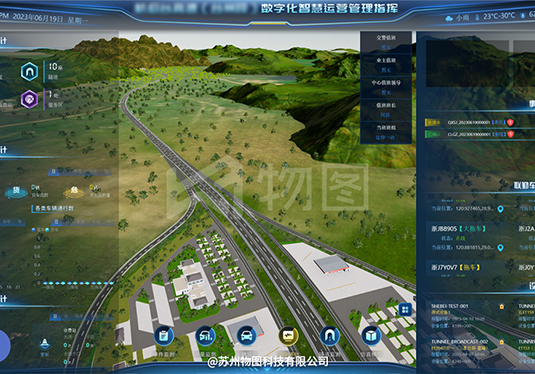
Task: Click the purple hexagonal service area icon
Action: (x=29, y=99)
